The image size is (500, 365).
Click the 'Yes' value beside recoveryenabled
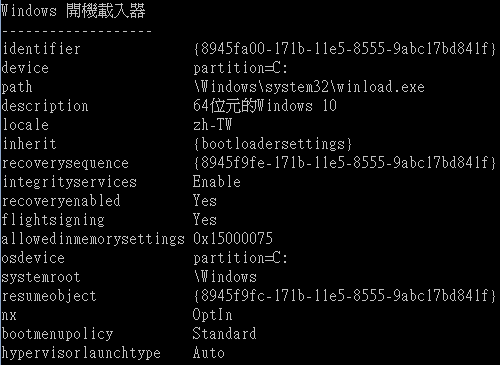click(205, 201)
